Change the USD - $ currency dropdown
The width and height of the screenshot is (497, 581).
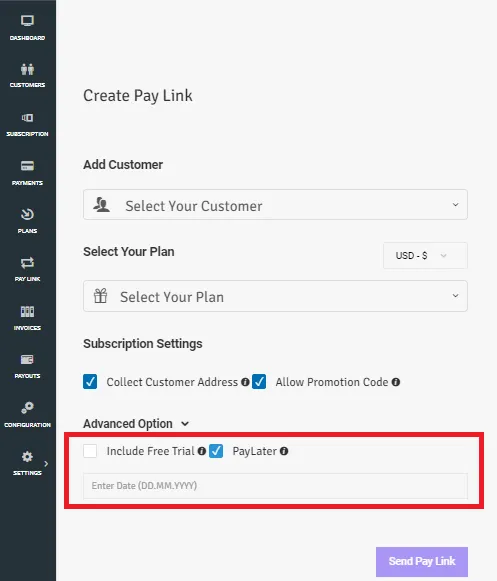(x=425, y=256)
